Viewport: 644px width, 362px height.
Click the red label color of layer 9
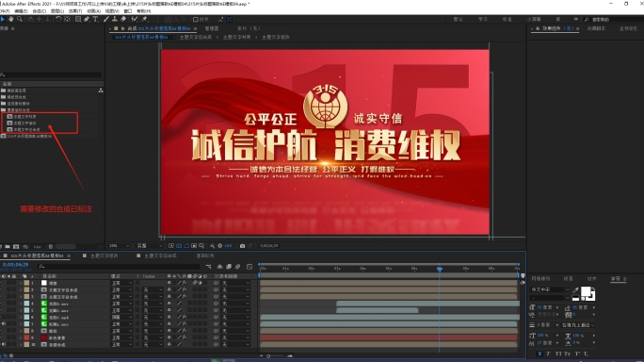[26, 337]
